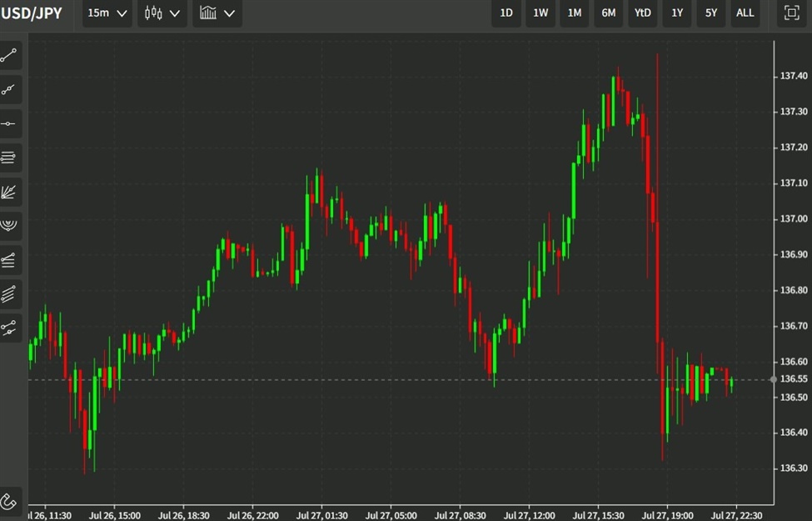Image resolution: width=812 pixels, height=521 pixels.
Task: Switch to the 1D range view
Action: 506,13
